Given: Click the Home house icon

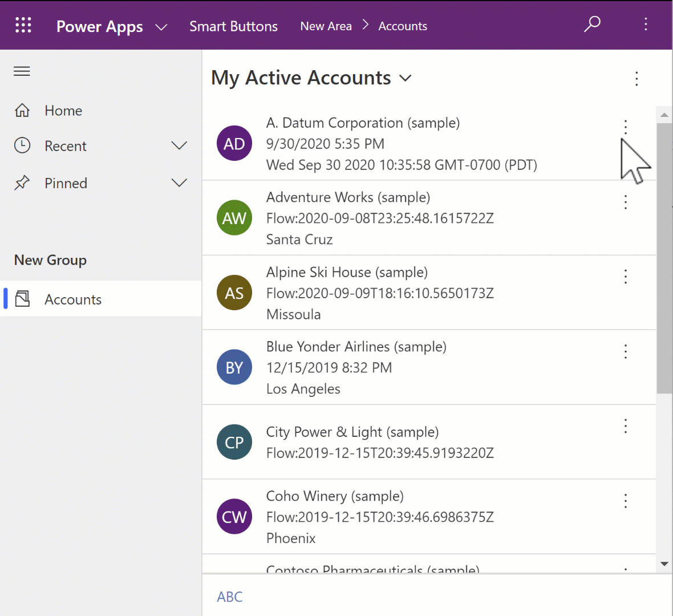Looking at the screenshot, I should tap(22, 110).
